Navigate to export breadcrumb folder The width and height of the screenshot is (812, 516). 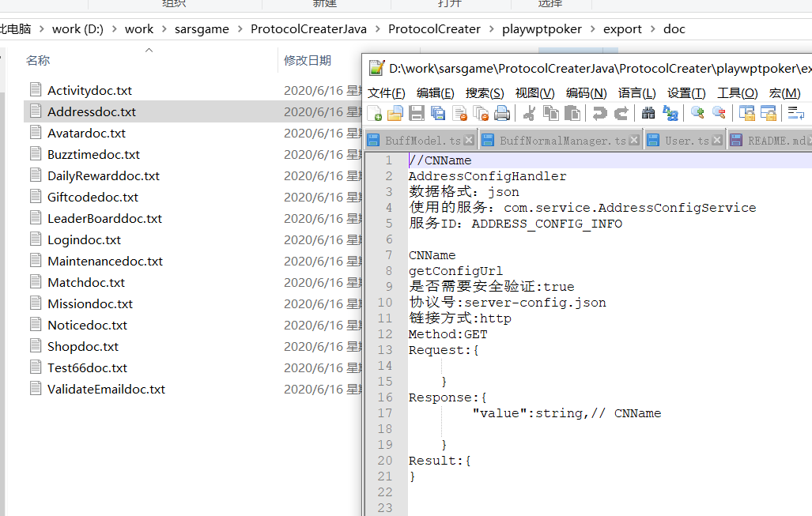[x=622, y=29]
